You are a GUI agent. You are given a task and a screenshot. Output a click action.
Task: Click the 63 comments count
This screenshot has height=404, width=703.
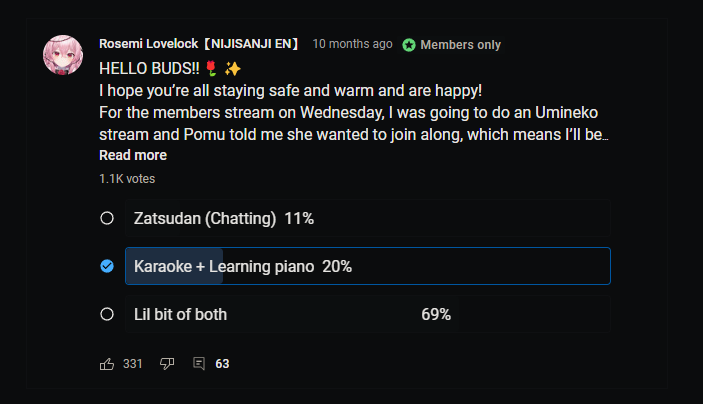222,364
